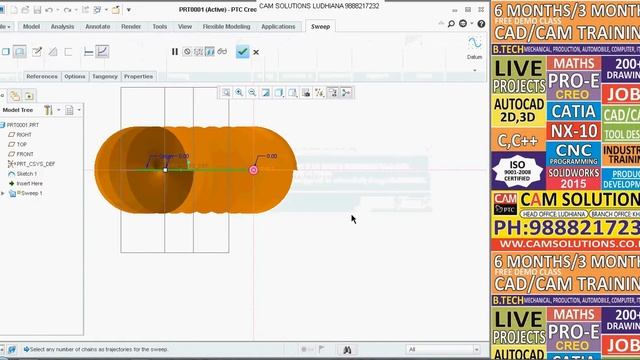Toggle the Spin Center icon
The width and height of the screenshot is (640, 360).
point(346,93)
